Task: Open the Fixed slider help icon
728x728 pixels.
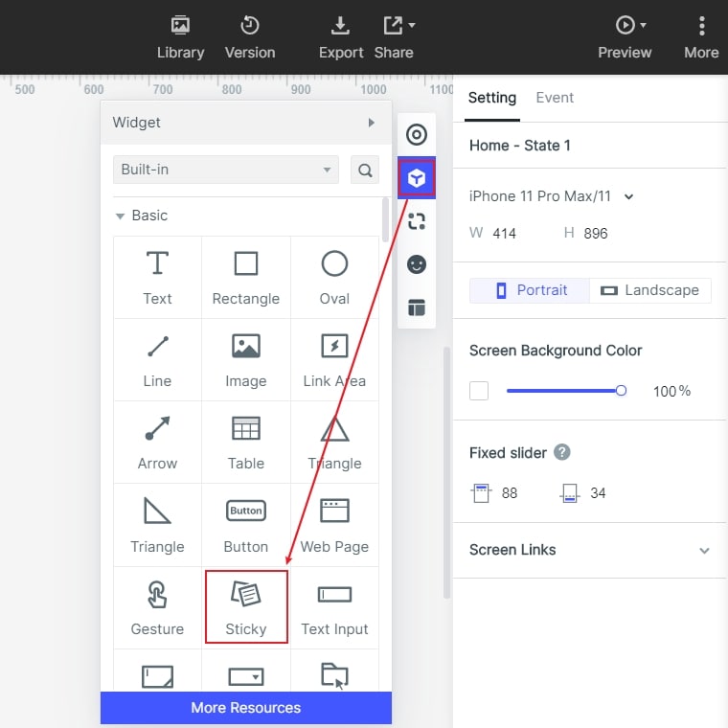Action: [561, 452]
